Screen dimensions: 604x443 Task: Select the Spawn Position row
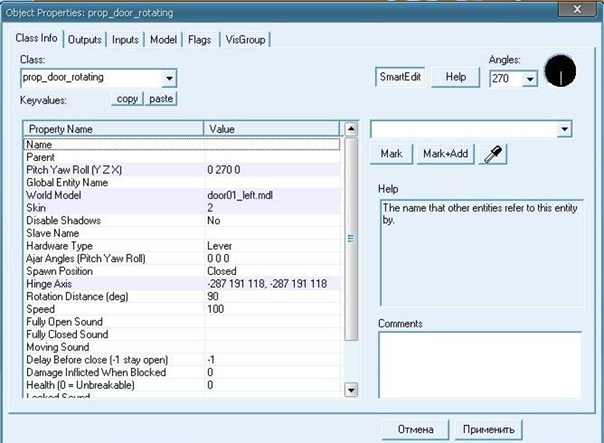coord(182,271)
